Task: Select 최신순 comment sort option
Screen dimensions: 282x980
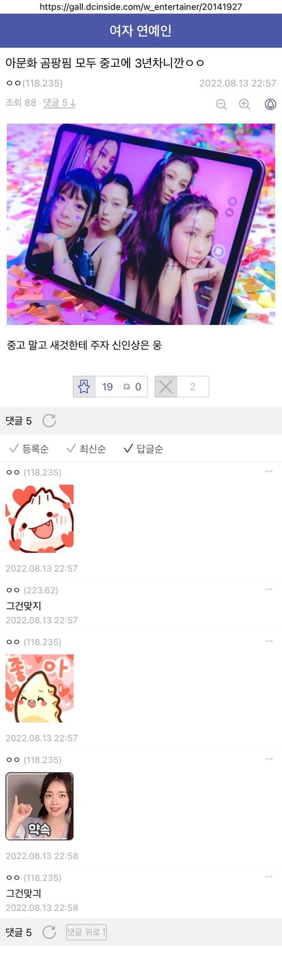Action: coord(86,449)
